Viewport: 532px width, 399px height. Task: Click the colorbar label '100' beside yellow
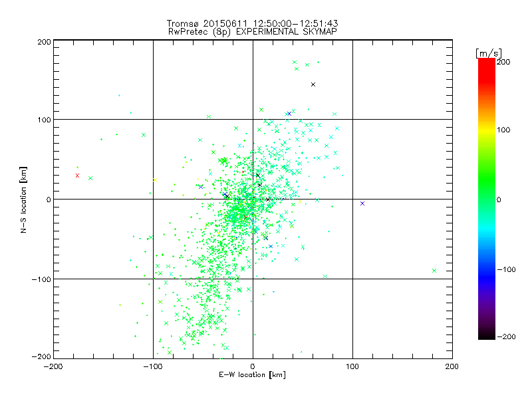[x=503, y=130]
